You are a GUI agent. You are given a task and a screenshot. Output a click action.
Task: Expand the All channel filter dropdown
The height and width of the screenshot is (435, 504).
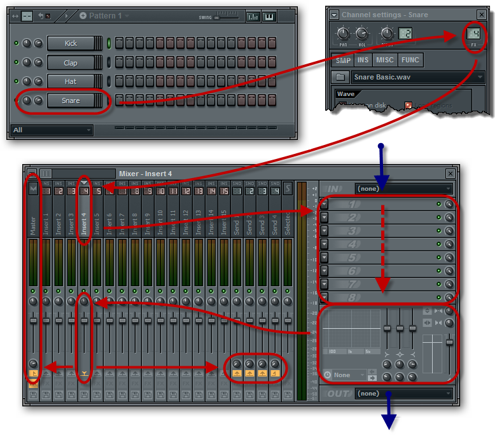click(x=51, y=130)
